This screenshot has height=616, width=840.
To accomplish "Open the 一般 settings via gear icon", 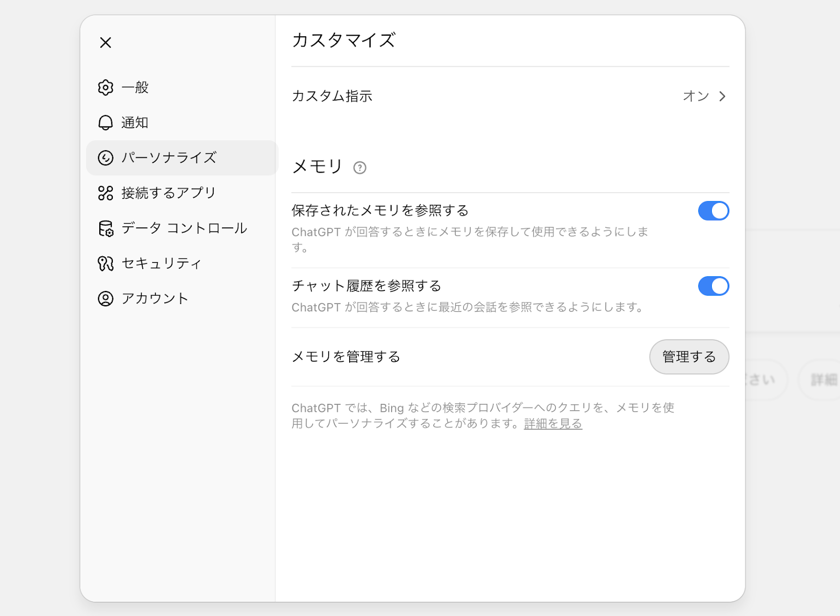I will pyautogui.click(x=105, y=88).
